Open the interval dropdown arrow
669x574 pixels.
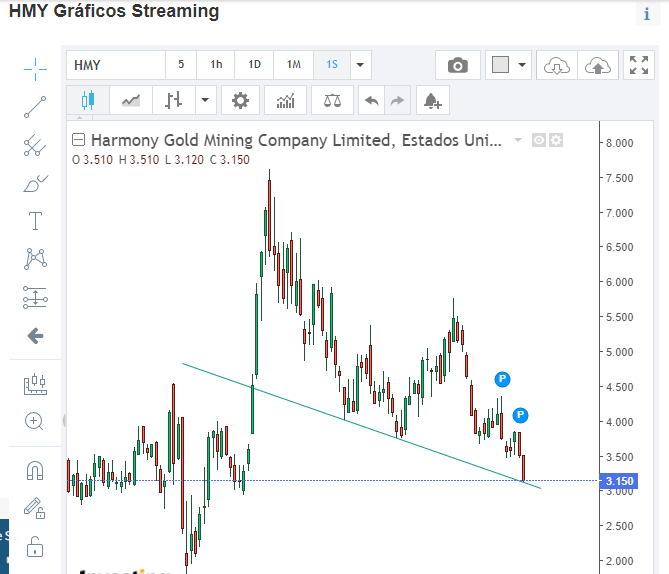[361, 65]
